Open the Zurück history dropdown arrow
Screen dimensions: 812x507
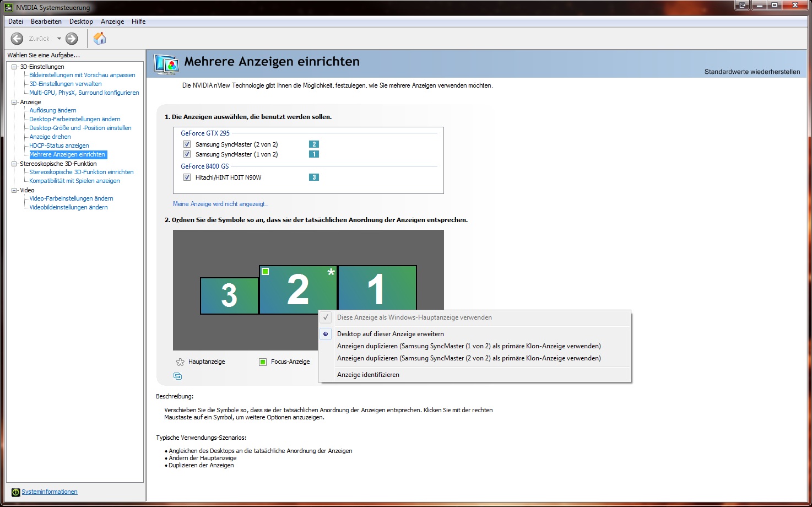coord(59,39)
